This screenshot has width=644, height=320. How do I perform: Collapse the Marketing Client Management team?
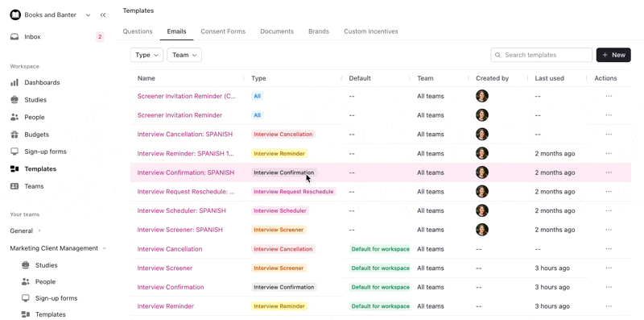[105, 248]
